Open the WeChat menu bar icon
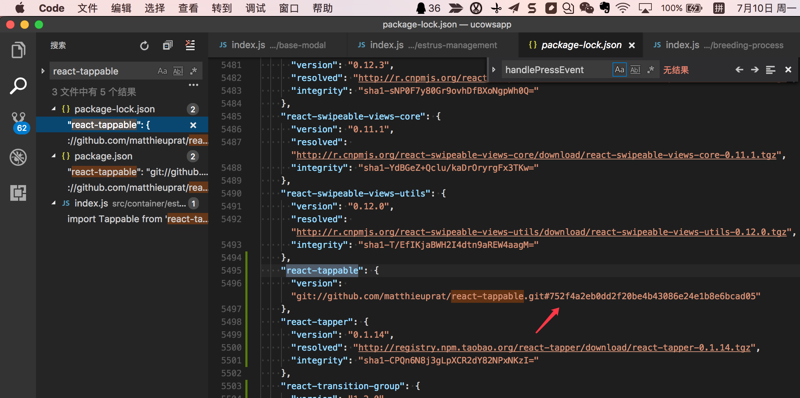Screen dimensions: 800x398 click(x=587, y=8)
